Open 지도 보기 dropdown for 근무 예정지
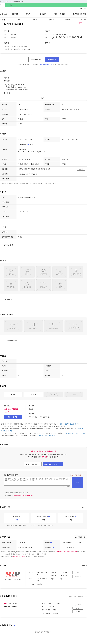The height and width of the screenshot is (644, 87). pos(81,169)
